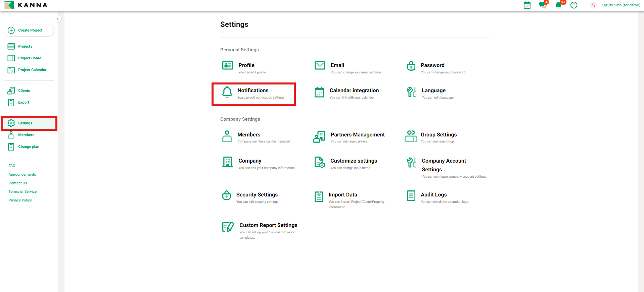Click the help question mark icon
Viewport: 644px width, 292px height.
click(574, 5)
